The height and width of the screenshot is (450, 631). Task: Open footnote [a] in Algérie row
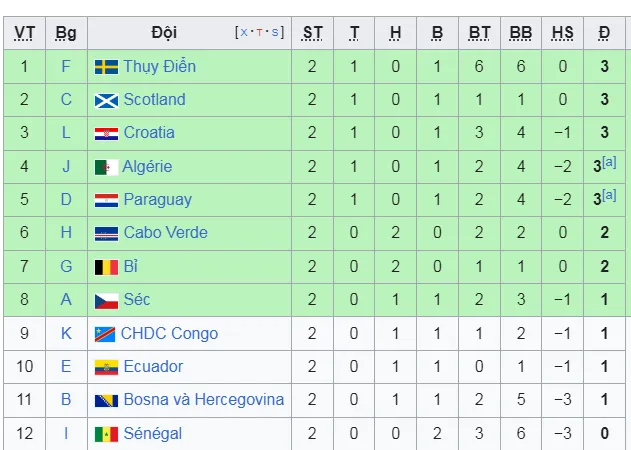pyautogui.click(x=609, y=162)
